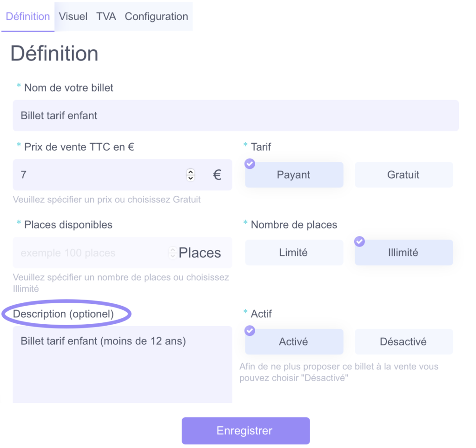
Task: Set ticket status to Désactivé
Action: click(404, 341)
